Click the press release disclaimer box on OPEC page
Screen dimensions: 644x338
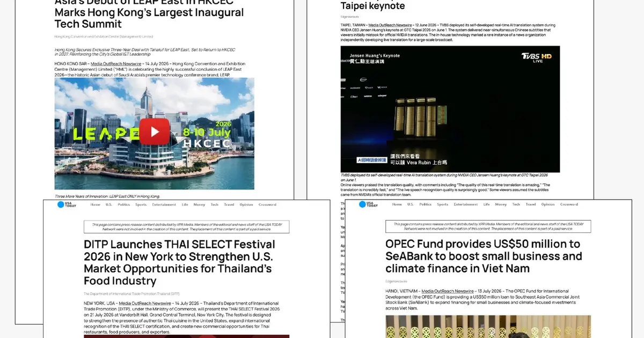coord(488,226)
